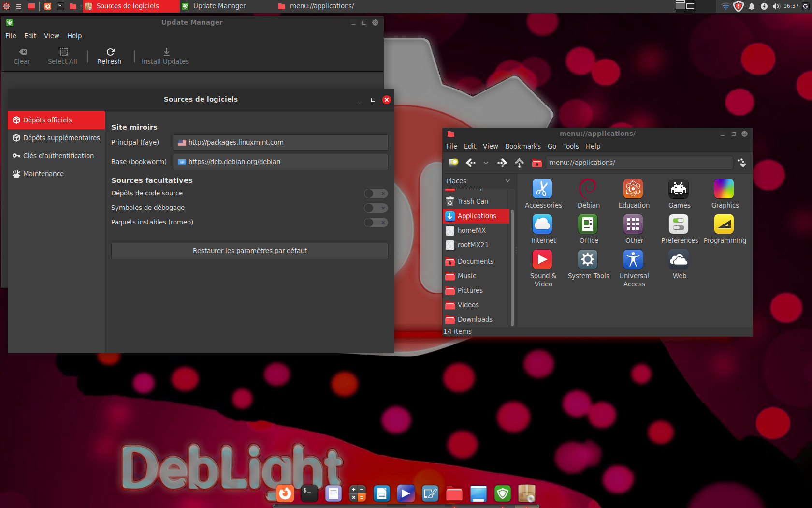The height and width of the screenshot is (508, 812).
Task: Open Update Manager Edit menu
Action: 30,36
